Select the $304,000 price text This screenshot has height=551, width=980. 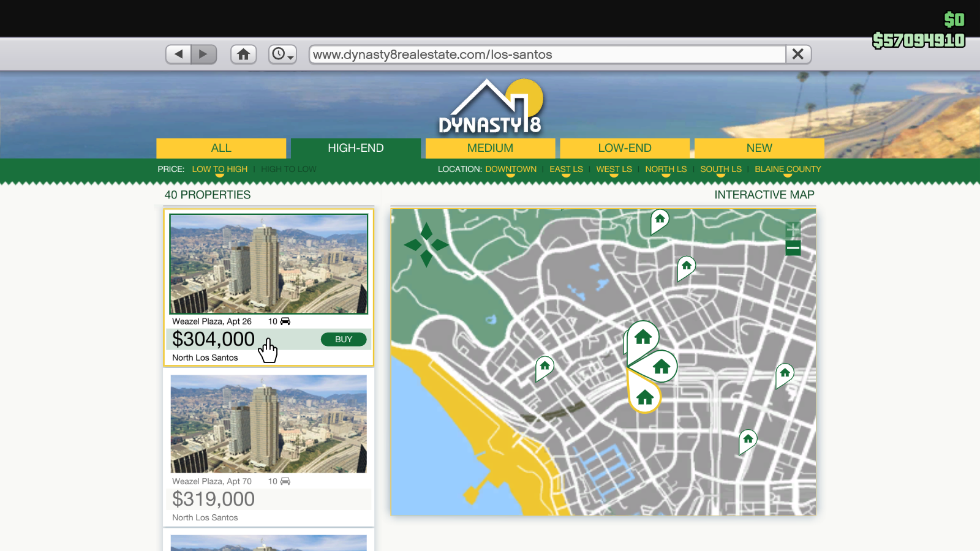coord(213,339)
